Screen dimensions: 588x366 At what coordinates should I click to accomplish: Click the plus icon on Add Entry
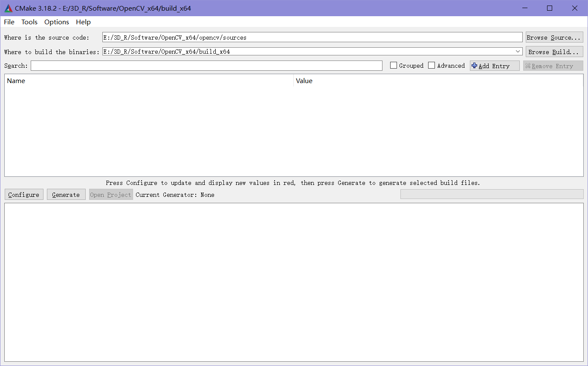(474, 66)
